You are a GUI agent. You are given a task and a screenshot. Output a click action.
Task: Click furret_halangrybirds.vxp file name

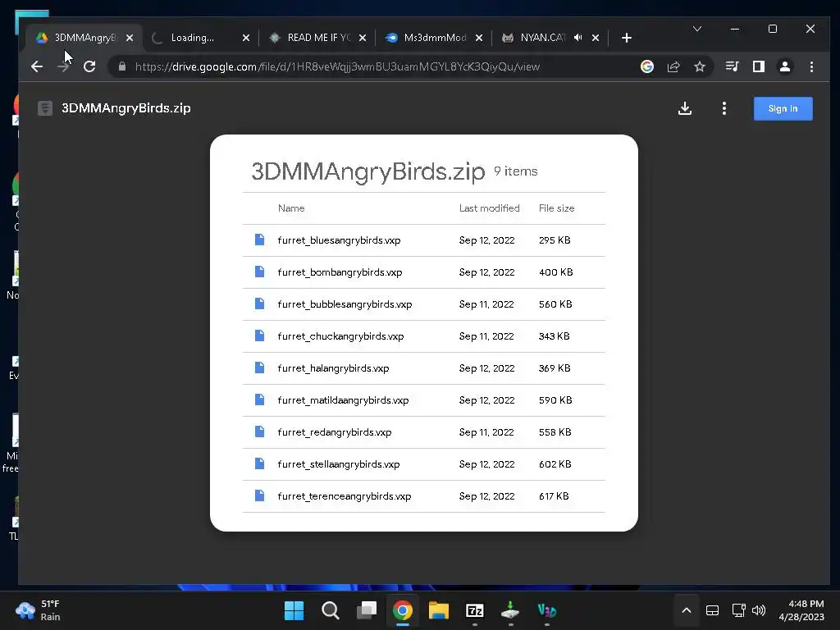pos(333,368)
